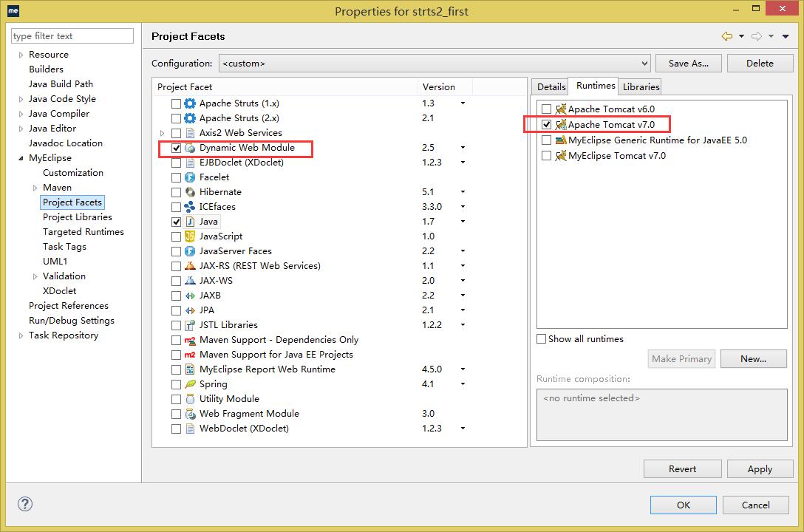The width and height of the screenshot is (804, 532).
Task: Click the JAX-RS facet icon
Action: point(190,266)
